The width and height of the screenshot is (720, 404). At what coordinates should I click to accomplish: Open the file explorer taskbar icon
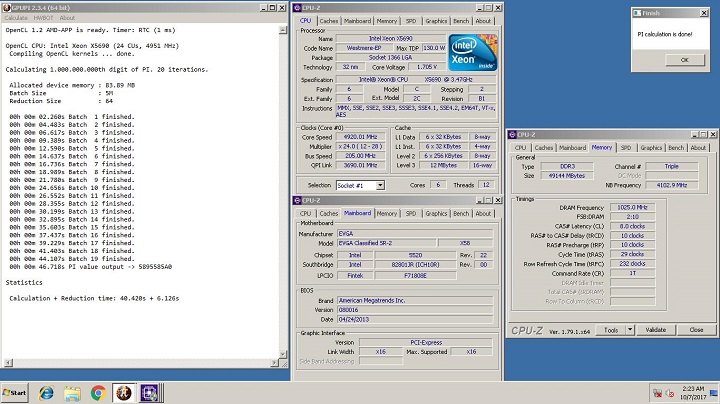click(72, 393)
